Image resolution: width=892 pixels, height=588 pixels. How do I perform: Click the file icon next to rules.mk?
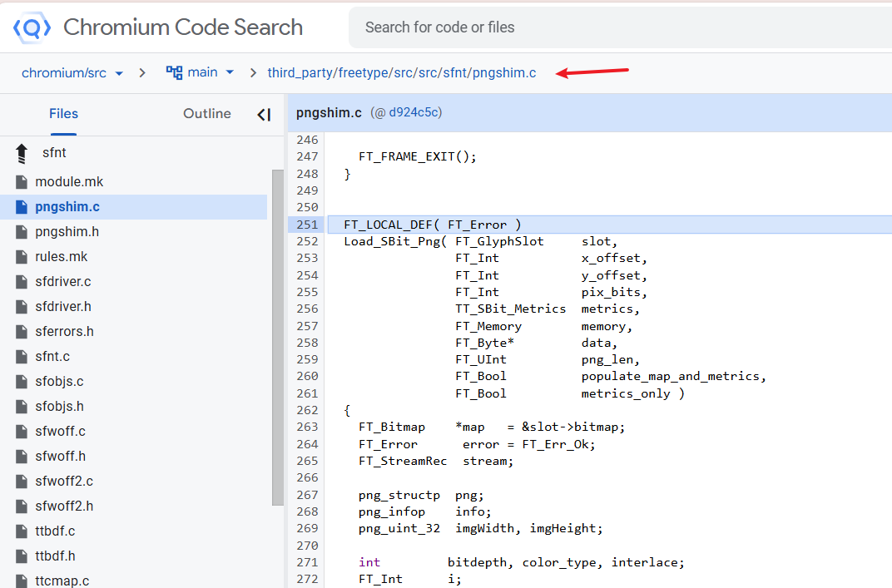[x=22, y=257]
